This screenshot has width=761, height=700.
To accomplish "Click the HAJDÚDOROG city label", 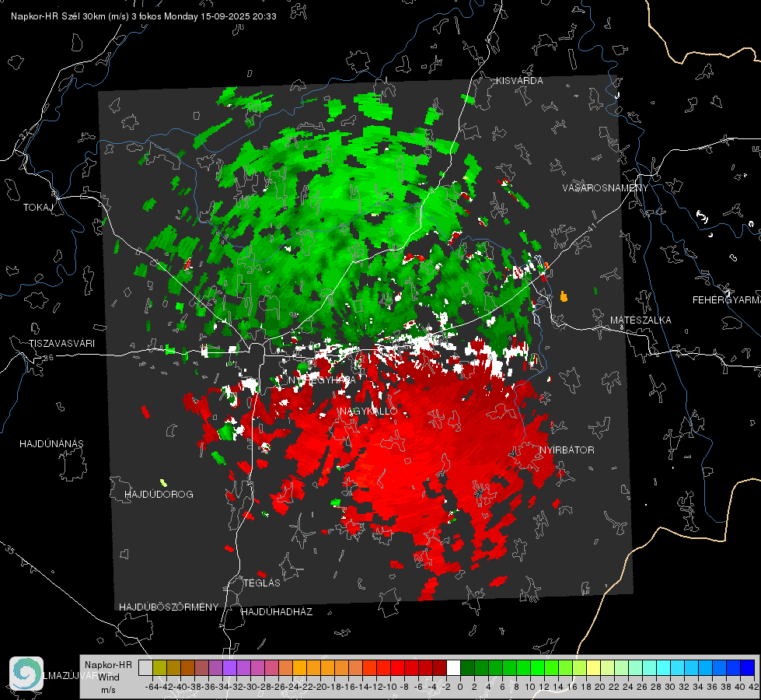I will (159, 495).
